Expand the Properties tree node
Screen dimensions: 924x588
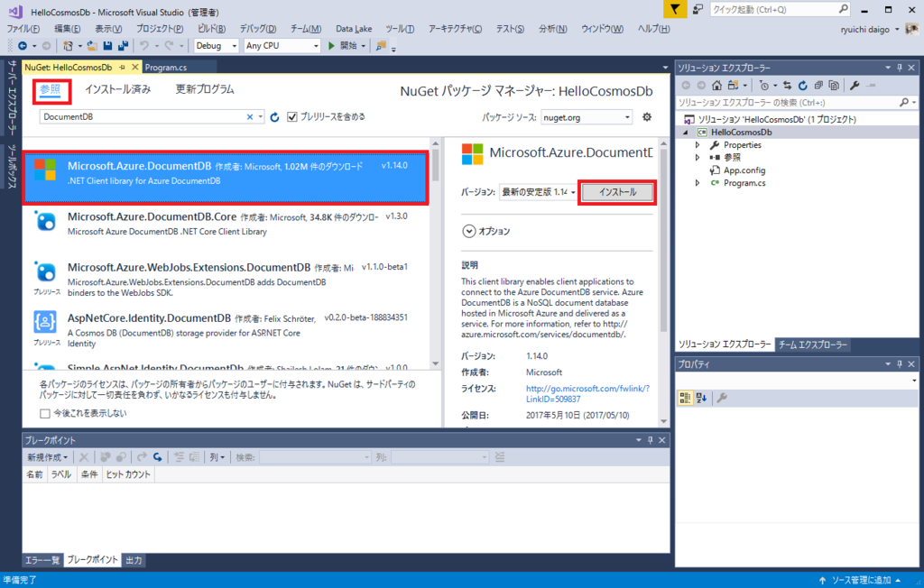tap(698, 145)
